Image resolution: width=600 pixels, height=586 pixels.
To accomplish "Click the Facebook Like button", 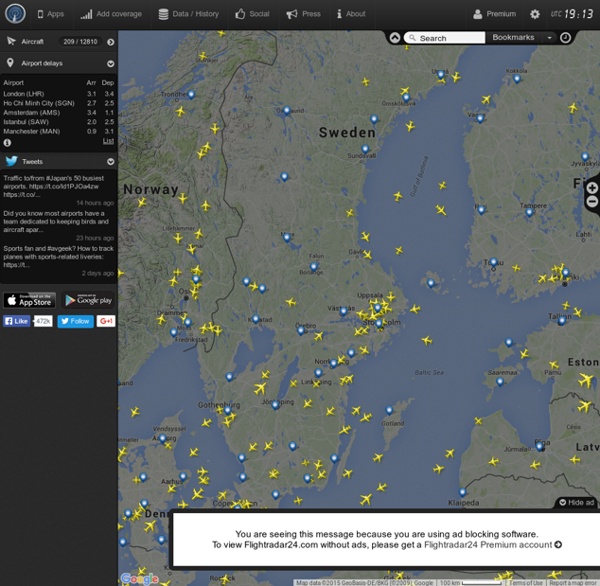I will 16,321.
